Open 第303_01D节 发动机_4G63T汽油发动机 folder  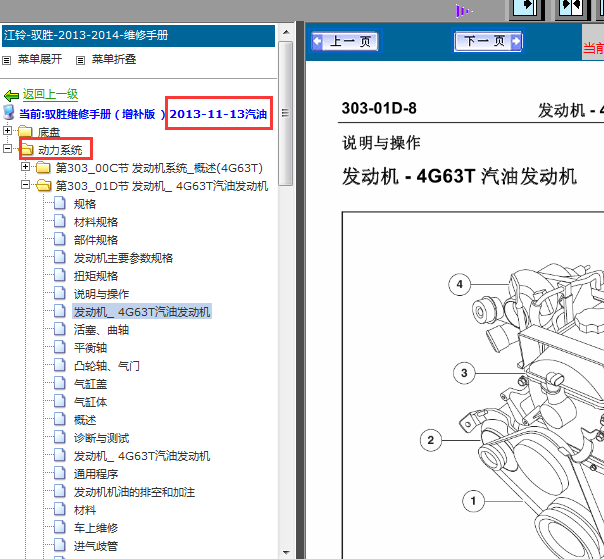[162, 186]
